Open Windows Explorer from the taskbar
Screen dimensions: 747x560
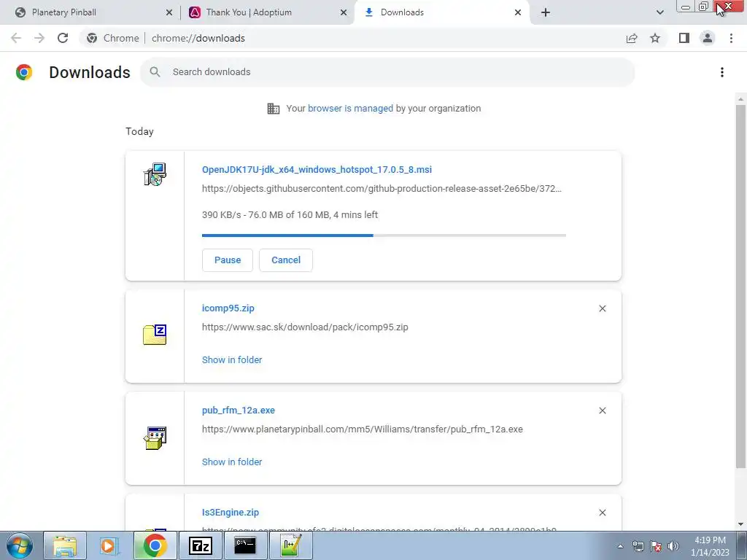[65, 545]
